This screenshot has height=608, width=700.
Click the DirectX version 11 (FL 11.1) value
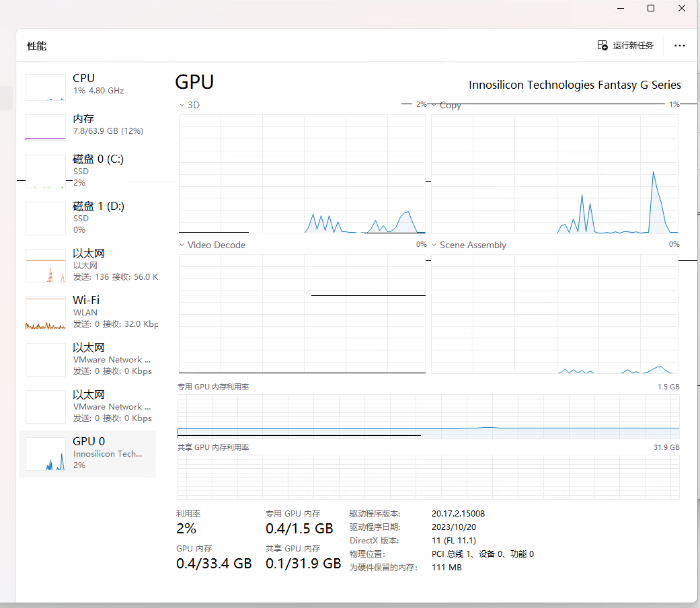pos(454,540)
